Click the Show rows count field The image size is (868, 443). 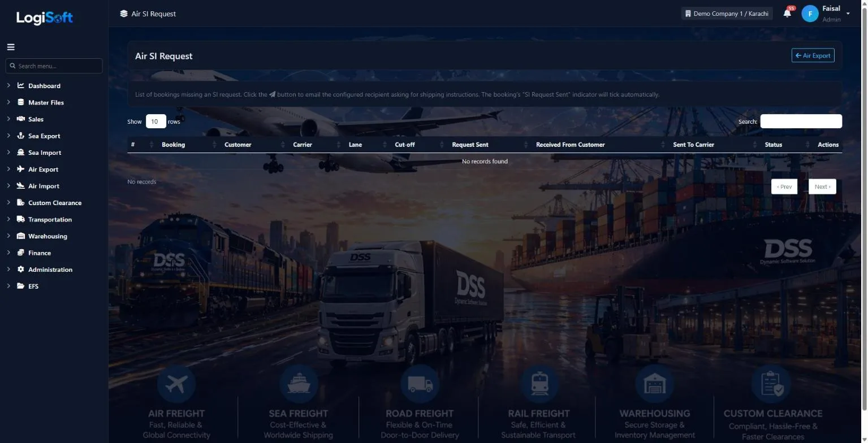pos(156,121)
